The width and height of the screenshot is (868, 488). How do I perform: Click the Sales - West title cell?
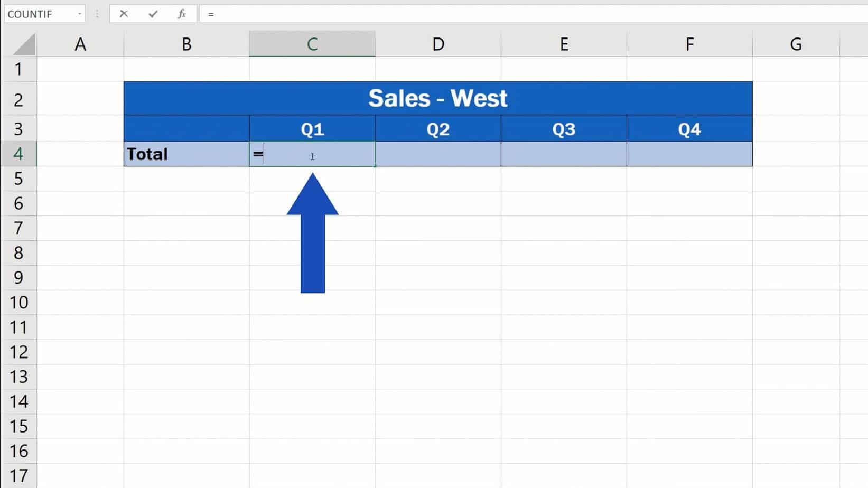click(438, 98)
